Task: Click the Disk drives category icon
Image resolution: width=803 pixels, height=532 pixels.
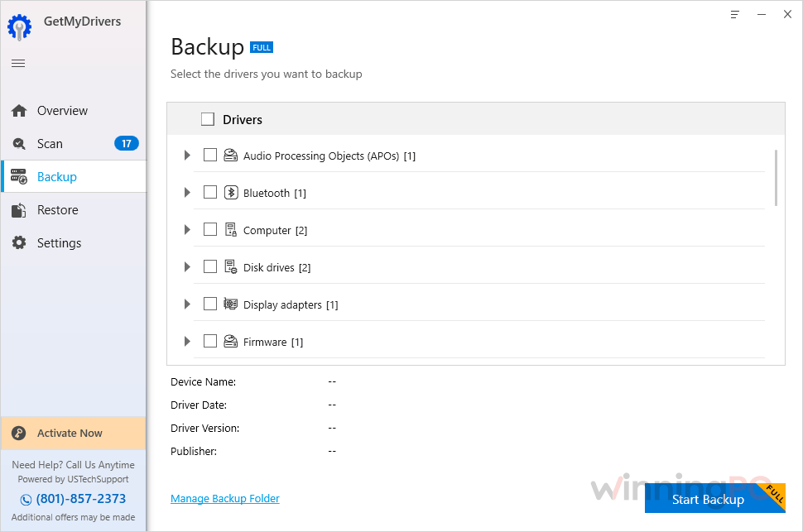Action: 231,266
